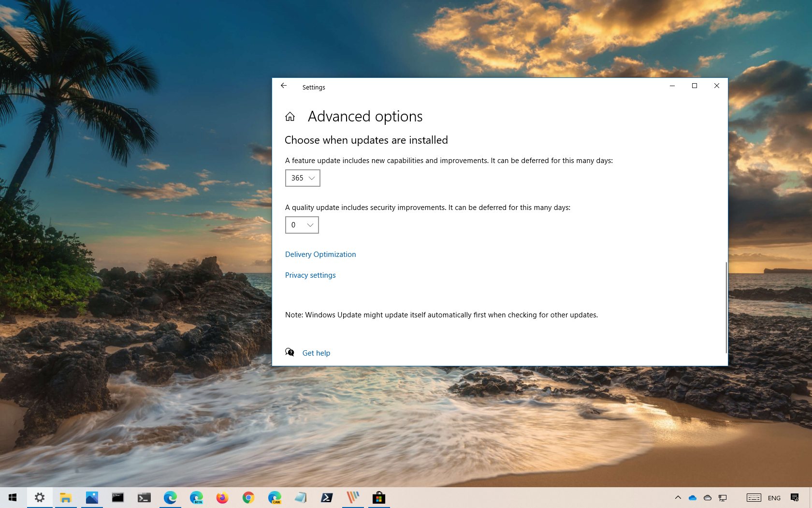Open the Delivery Optimization link
The height and width of the screenshot is (508, 812).
point(320,254)
